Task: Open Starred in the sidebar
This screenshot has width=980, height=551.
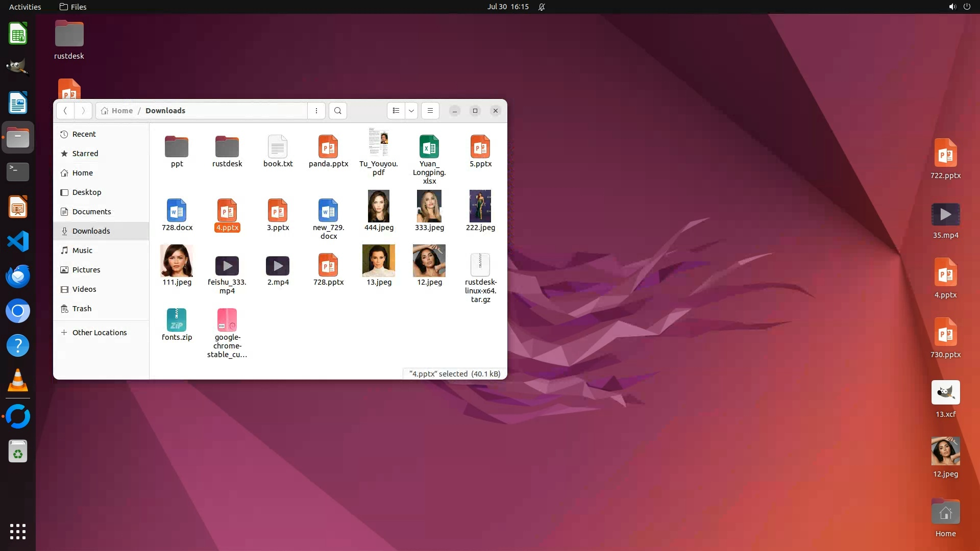Action: click(x=85, y=154)
